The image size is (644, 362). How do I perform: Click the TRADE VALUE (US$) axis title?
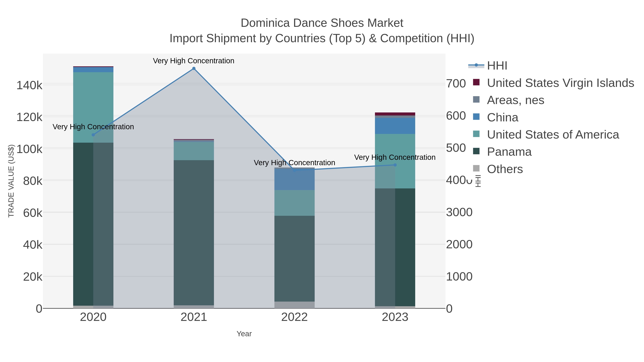click(x=11, y=181)
